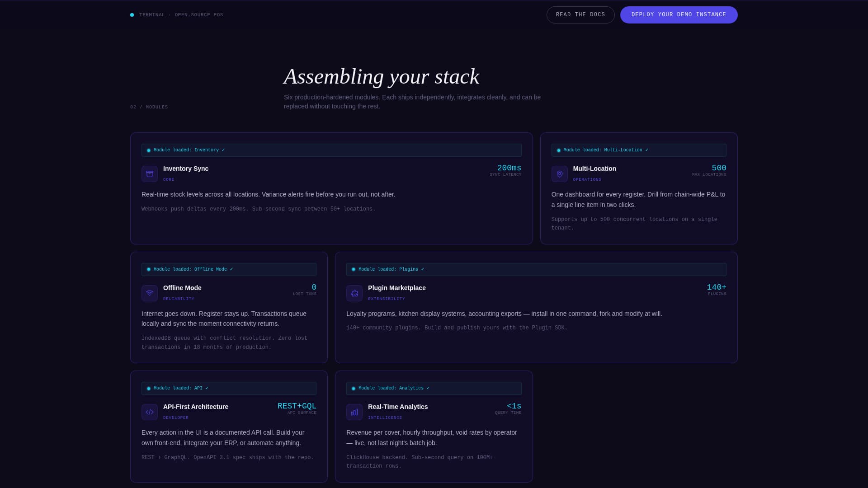This screenshot has height=488, width=868.
Task: Collapse the Module loaded: Plugins bar
Action: [x=536, y=269]
